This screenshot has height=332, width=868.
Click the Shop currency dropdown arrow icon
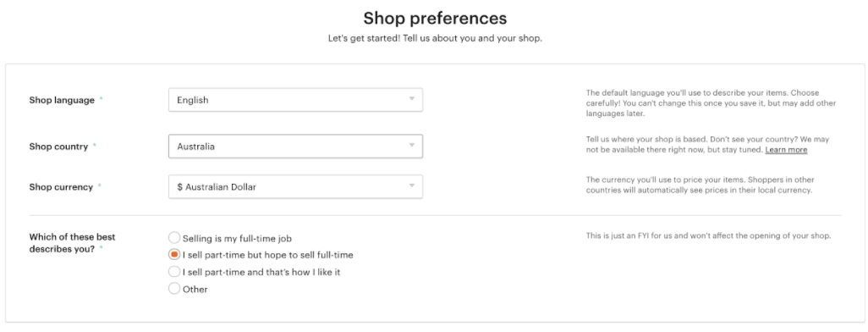click(x=411, y=186)
